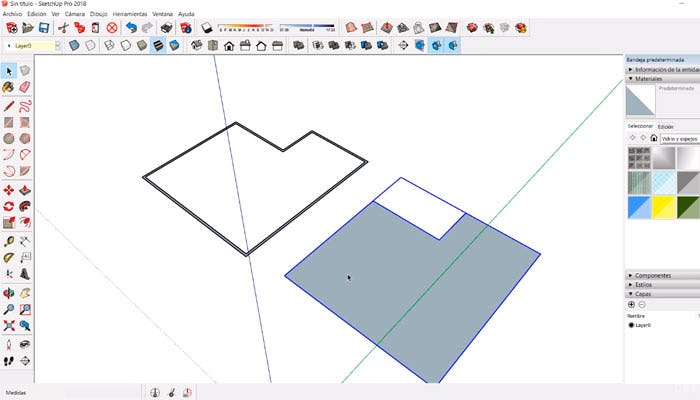
Task: Pick the blue glass material swatch
Action: [639, 208]
